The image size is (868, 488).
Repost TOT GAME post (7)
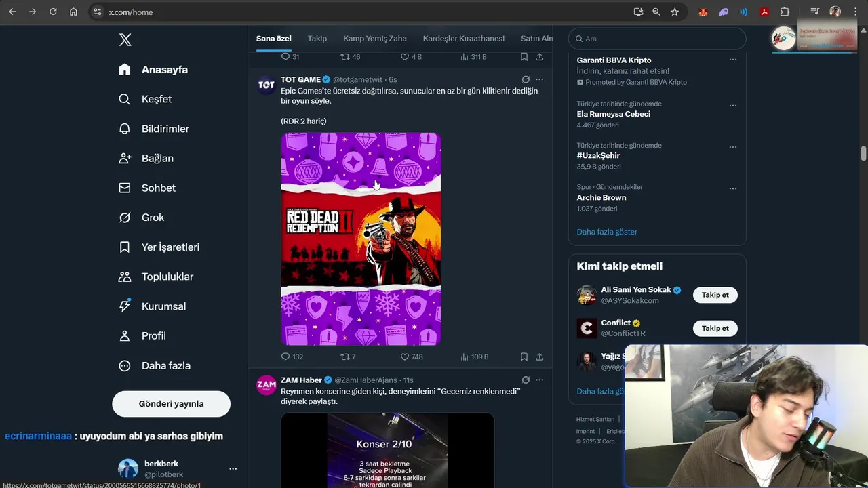348,357
